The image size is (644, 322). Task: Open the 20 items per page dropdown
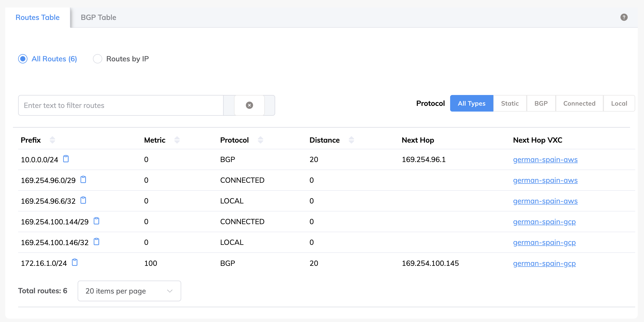click(x=129, y=291)
